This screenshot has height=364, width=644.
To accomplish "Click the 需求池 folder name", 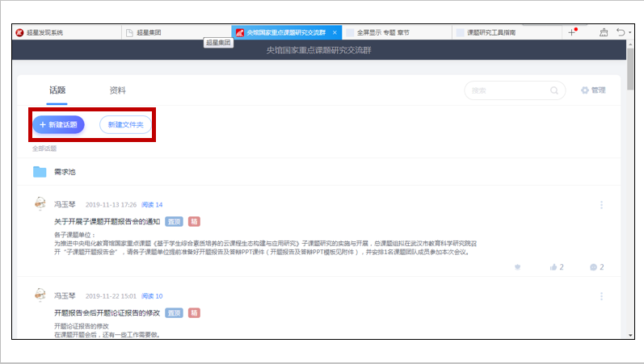I will [x=65, y=172].
